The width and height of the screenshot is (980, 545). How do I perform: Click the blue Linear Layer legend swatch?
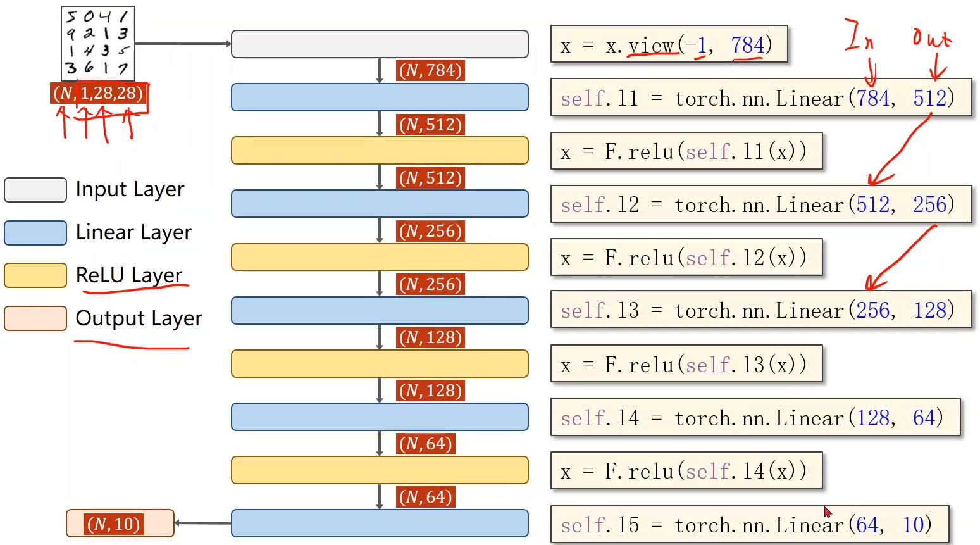[35, 233]
